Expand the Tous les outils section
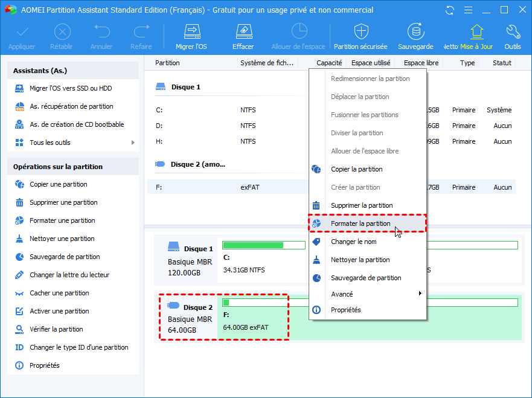 click(x=50, y=143)
